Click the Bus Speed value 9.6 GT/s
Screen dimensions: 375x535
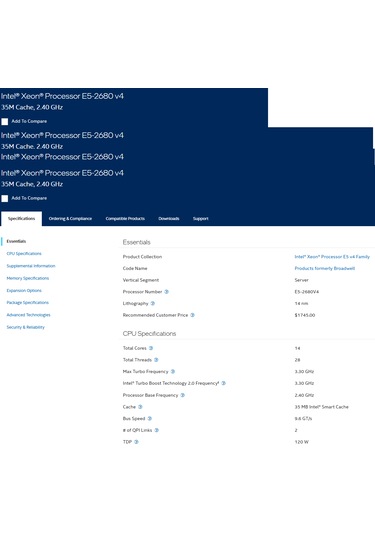tap(303, 418)
